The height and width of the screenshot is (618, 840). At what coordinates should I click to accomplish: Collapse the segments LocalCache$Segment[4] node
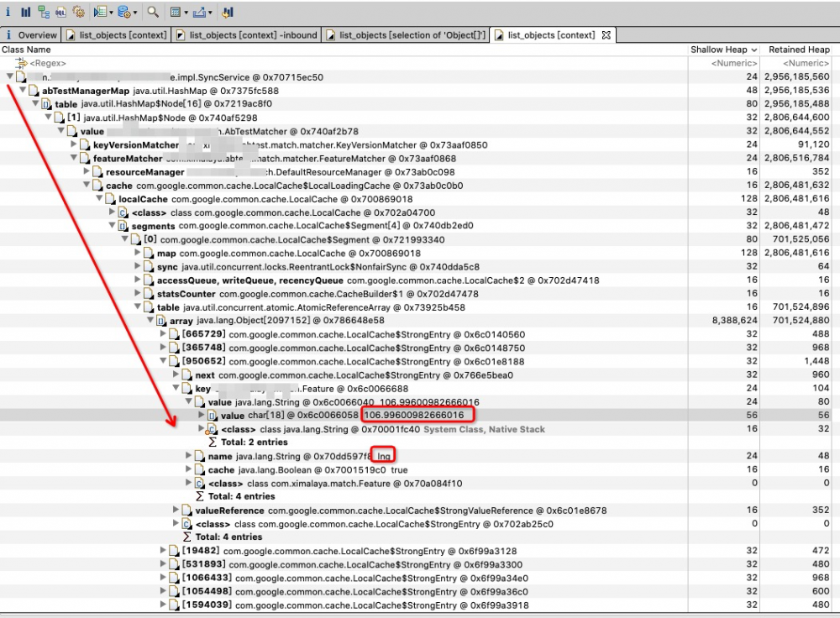112,226
